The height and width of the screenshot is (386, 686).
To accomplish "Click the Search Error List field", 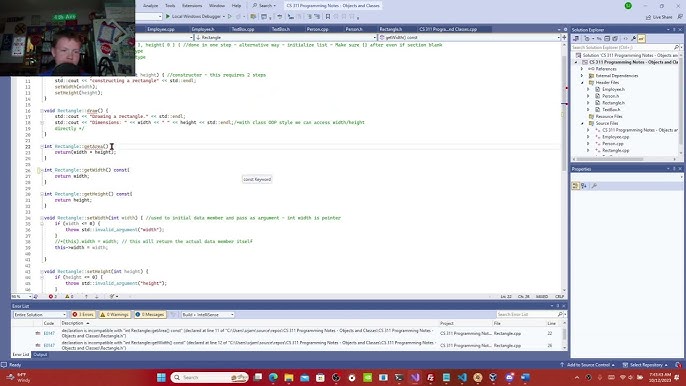I will 527,314.
